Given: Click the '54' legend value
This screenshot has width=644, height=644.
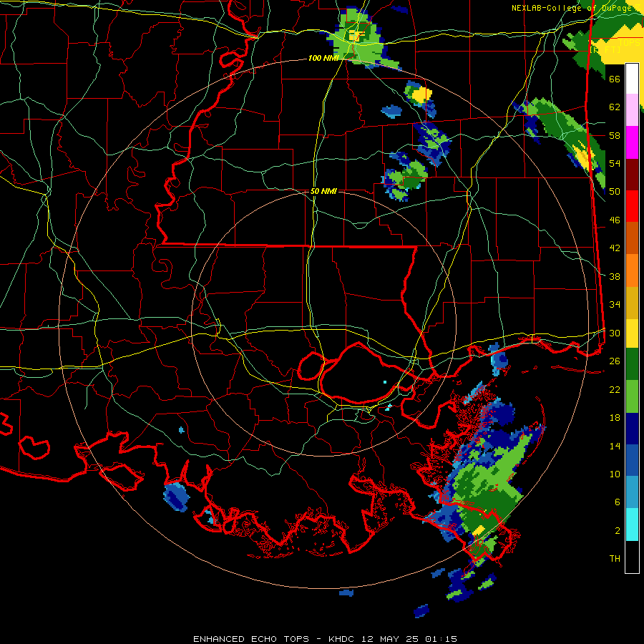Looking at the screenshot, I should [615, 163].
